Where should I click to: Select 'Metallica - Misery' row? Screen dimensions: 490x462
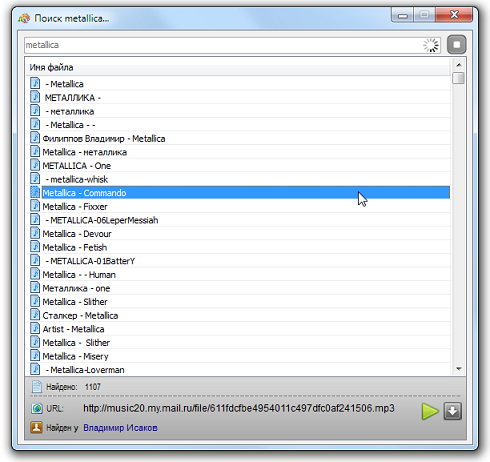point(238,356)
